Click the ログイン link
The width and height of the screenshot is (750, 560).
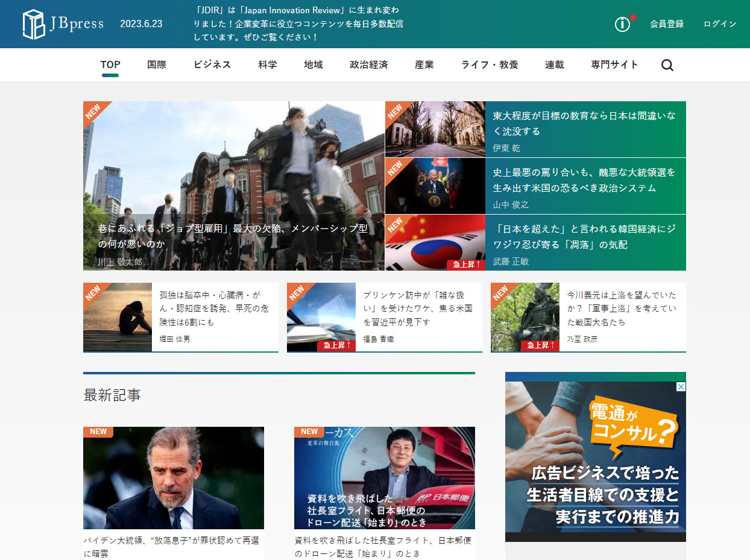(719, 24)
